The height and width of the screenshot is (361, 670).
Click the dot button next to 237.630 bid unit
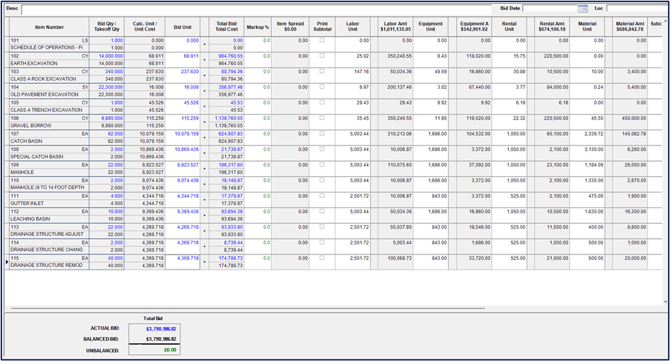pyautogui.click(x=204, y=76)
